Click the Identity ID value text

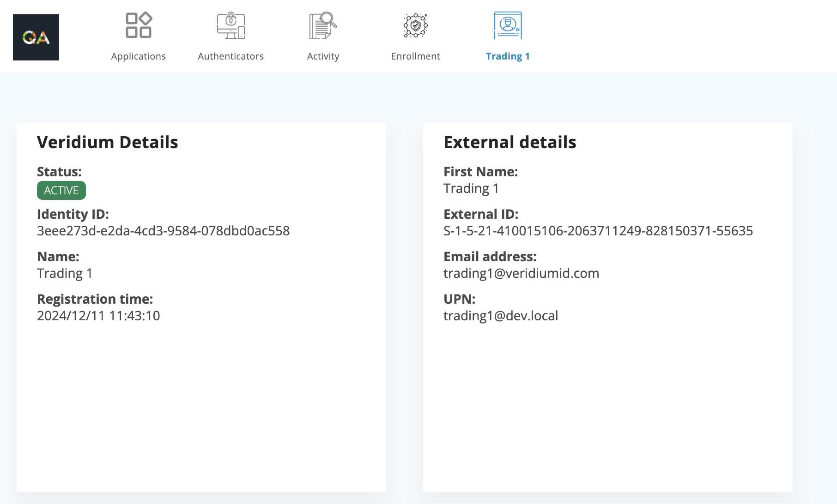click(x=163, y=231)
